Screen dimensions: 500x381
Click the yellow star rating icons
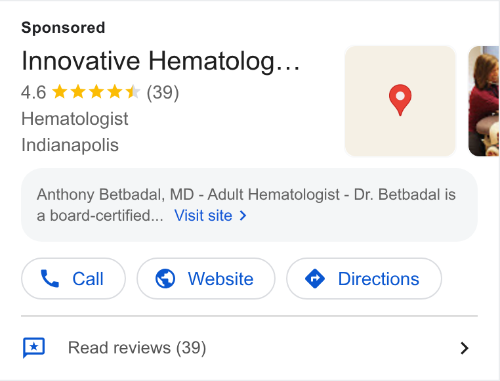point(96,92)
